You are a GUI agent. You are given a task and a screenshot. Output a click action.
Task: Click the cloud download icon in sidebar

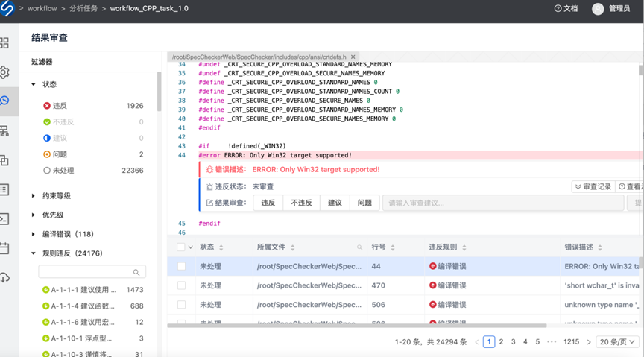[4, 277]
